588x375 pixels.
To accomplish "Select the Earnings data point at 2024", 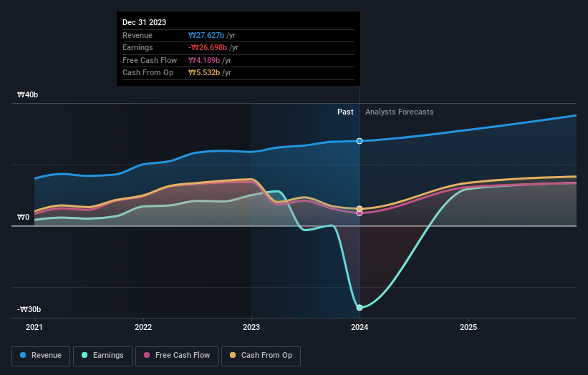I will point(360,308).
